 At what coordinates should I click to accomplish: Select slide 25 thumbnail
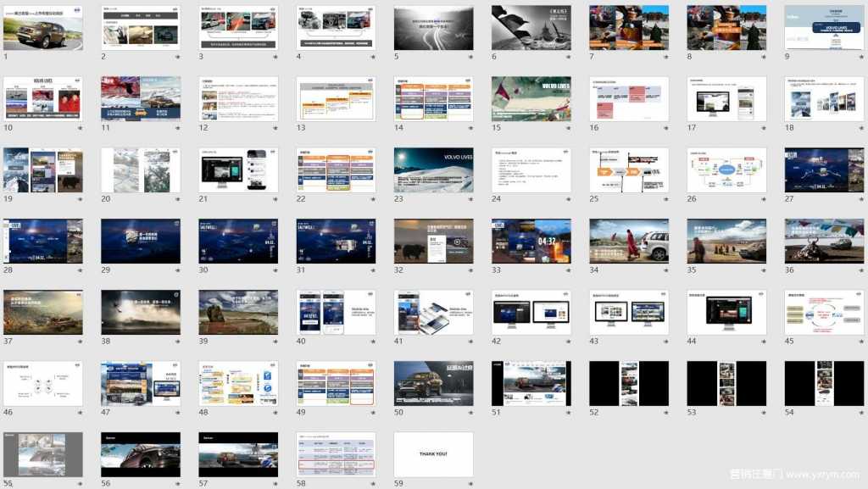tap(629, 169)
